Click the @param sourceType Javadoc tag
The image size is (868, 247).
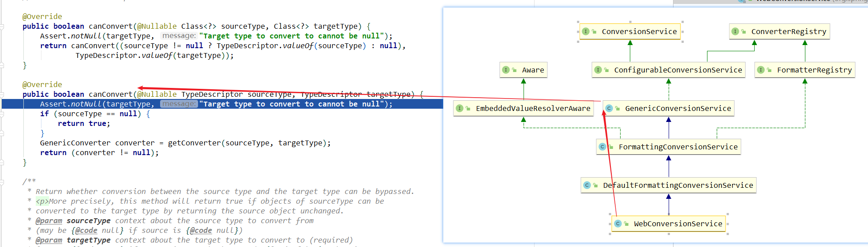(x=73, y=220)
